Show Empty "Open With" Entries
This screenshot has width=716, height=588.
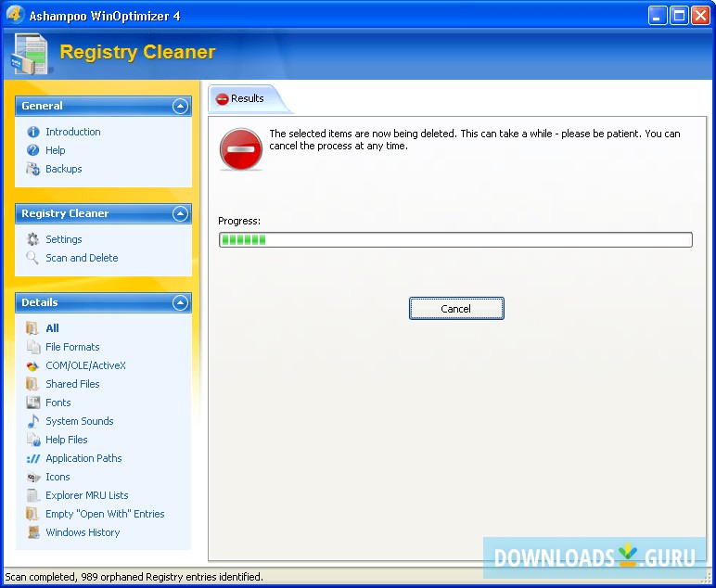[105, 514]
